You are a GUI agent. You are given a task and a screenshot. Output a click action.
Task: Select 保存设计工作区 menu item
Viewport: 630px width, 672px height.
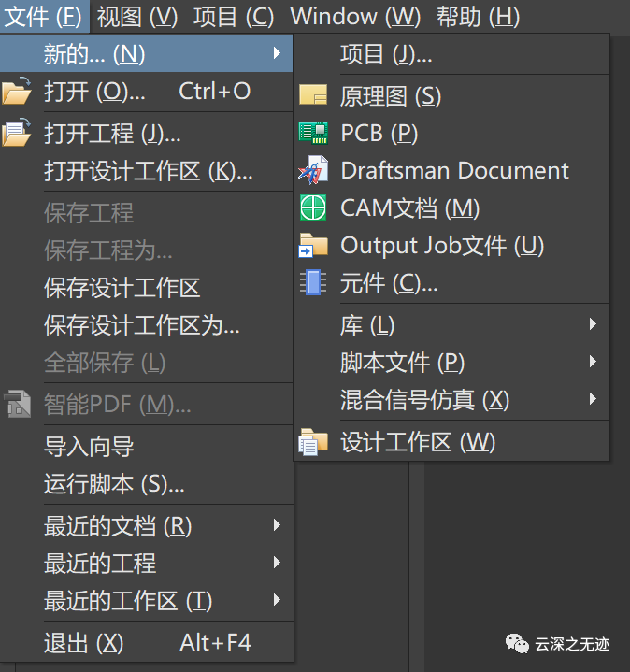(x=146, y=287)
